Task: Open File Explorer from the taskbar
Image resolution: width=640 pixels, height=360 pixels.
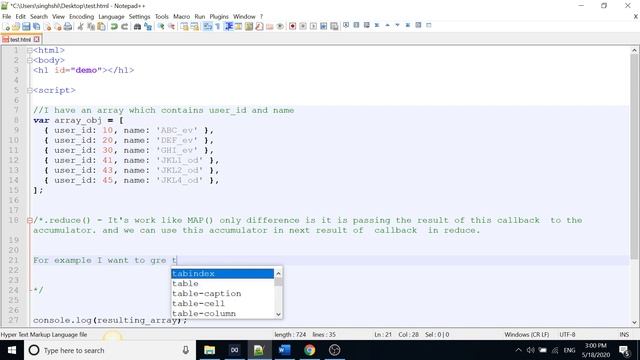Action: point(209,350)
